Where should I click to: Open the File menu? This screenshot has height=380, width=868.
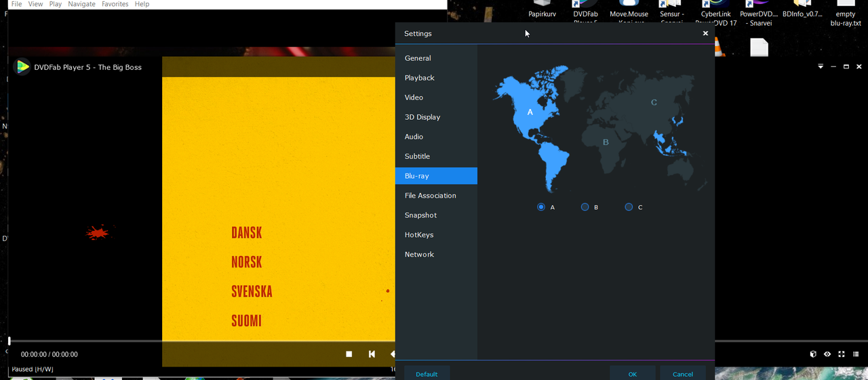click(x=16, y=4)
